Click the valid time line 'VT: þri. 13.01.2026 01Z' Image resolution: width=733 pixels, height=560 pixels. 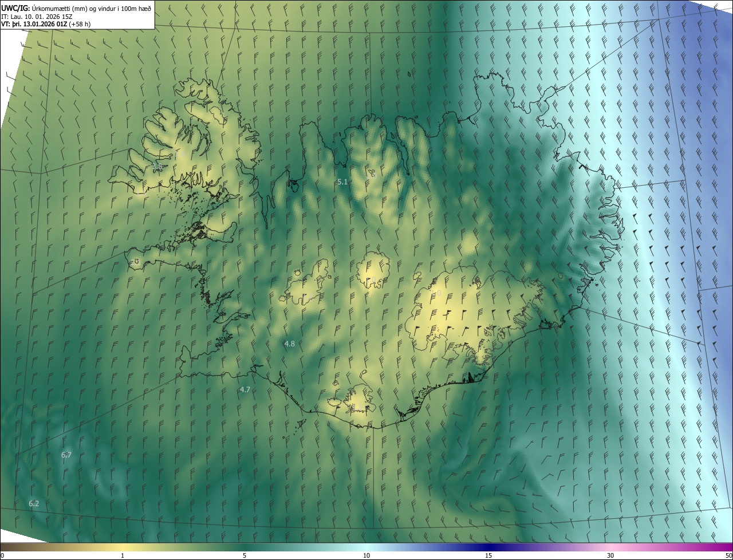pyautogui.click(x=34, y=24)
